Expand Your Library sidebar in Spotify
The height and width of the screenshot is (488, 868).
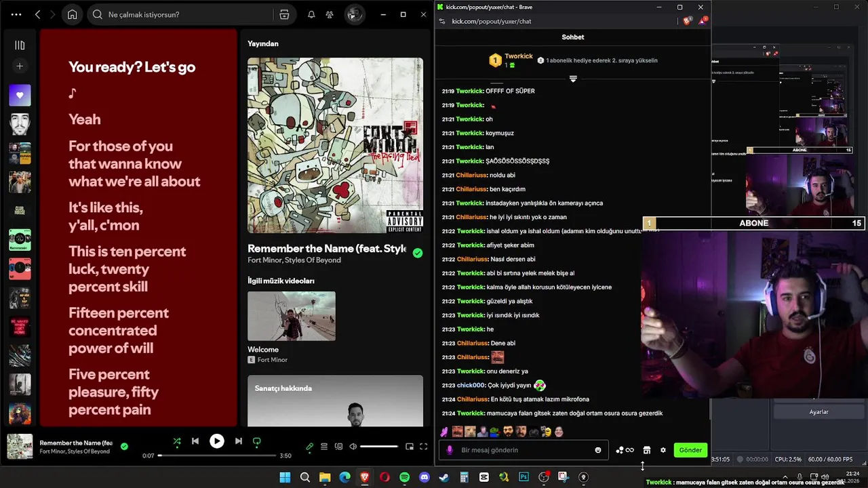point(20,45)
